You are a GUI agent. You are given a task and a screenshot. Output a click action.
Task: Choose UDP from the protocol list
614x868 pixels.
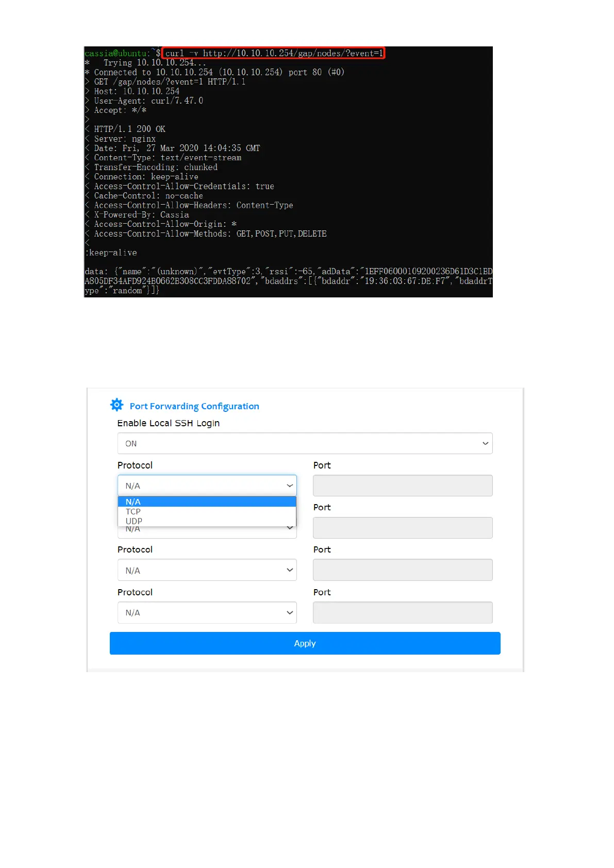coord(207,521)
